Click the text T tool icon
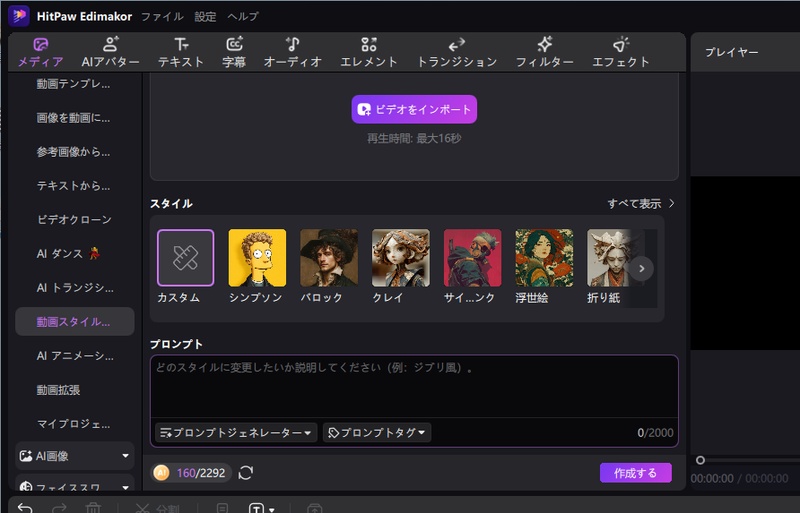The width and height of the screenshot is (800, 513). pyautogui.click(x=256, y=508)
